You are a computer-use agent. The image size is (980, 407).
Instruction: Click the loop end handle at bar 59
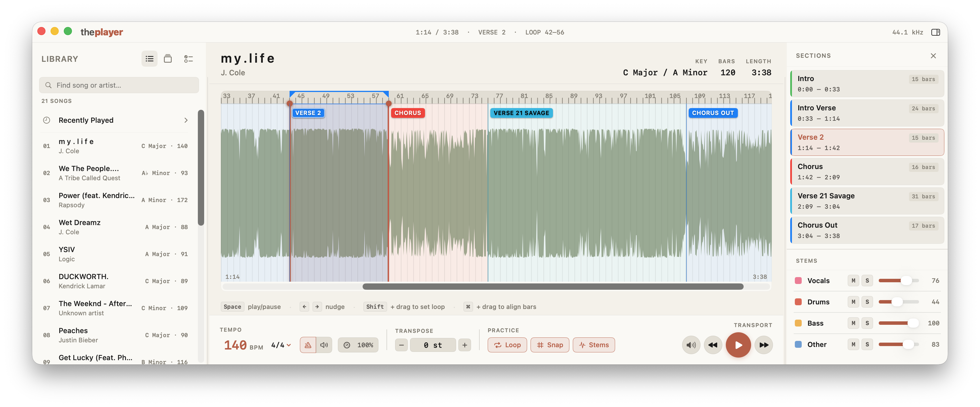[x=388, y=103]
